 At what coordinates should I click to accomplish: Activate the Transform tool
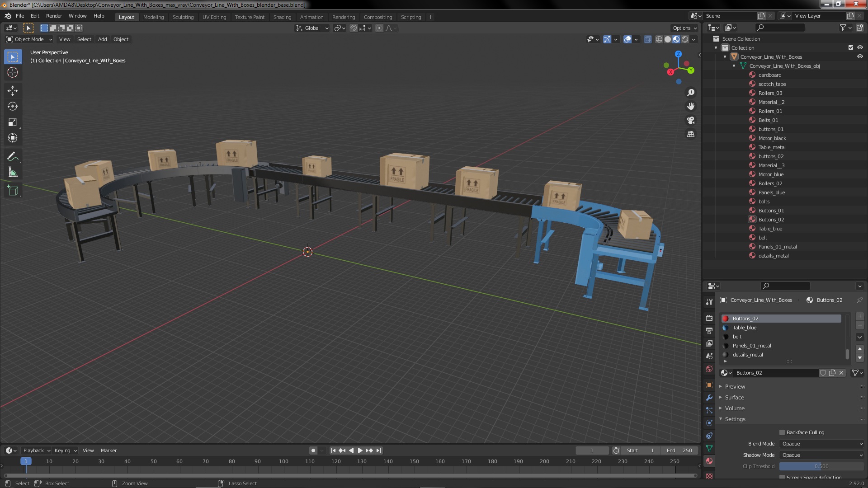[x=13, y=138]
